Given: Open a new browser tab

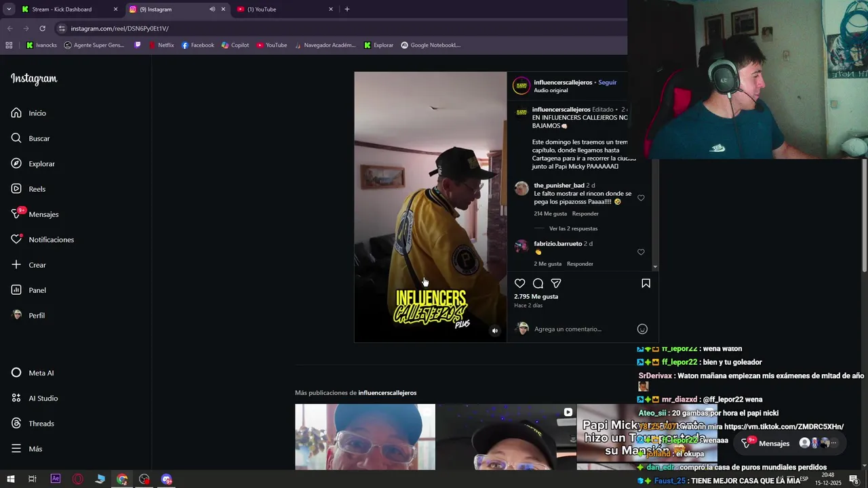Looking at the screenshot, I should (347, 9).
